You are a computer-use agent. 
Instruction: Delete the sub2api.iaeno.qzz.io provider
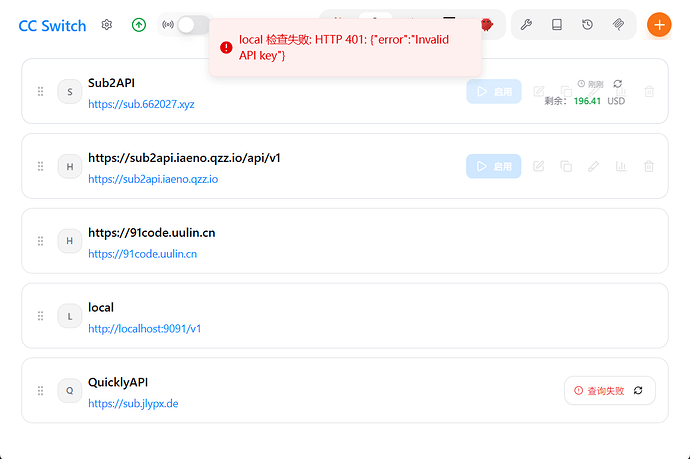click(649, 166)
